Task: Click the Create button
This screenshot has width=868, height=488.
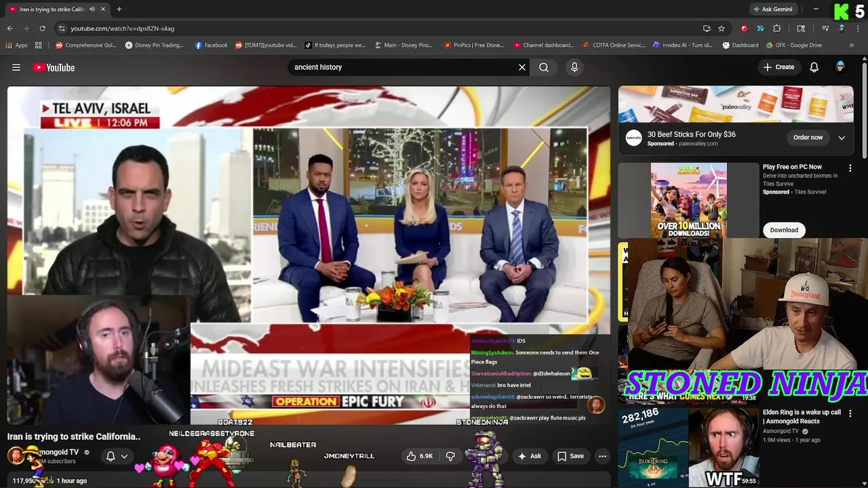Action: click(778, 67)
